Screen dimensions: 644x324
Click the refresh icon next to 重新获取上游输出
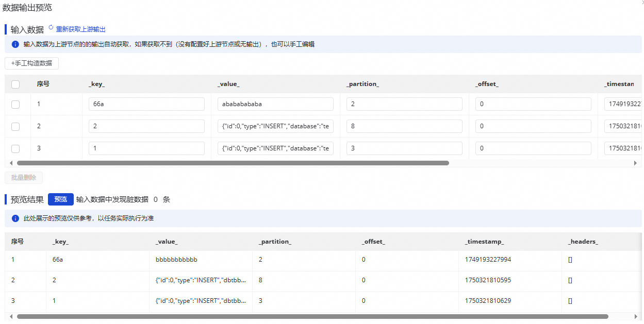click(51, 27)
